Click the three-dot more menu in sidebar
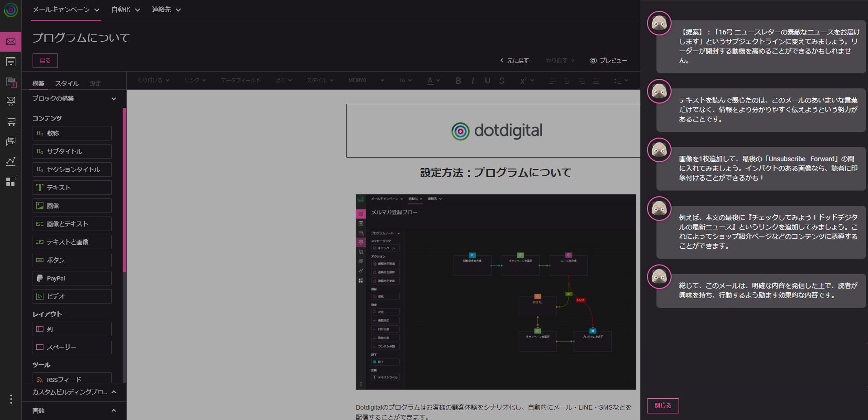 coord(11,399)
